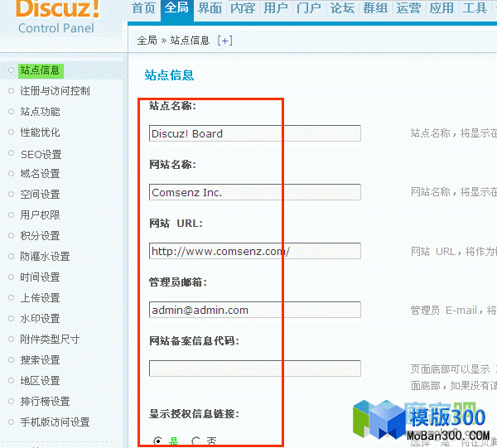Open 地区设置 in sidebar
The image size is (497, 448).
[x=40, y=381]
